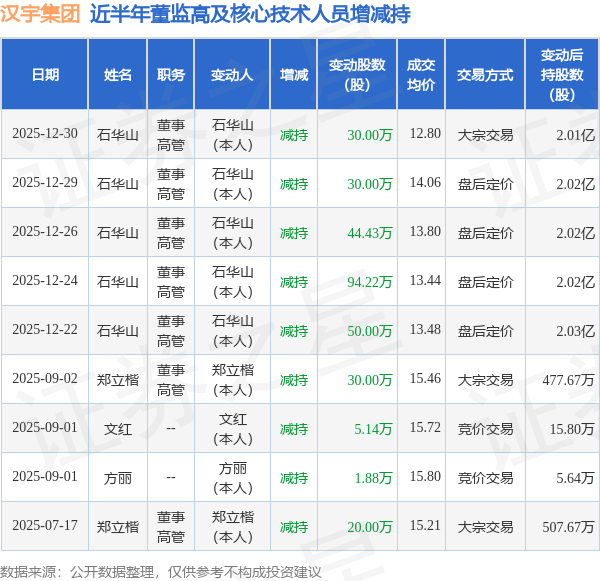The image size is (600, 581).
Task: Click the share change 1.88万
Action: [x=373, y=478]
